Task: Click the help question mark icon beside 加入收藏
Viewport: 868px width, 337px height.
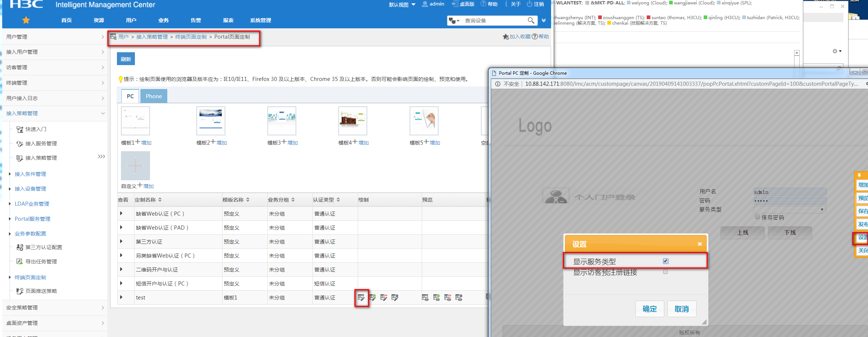Action: [x=535, y=37]
